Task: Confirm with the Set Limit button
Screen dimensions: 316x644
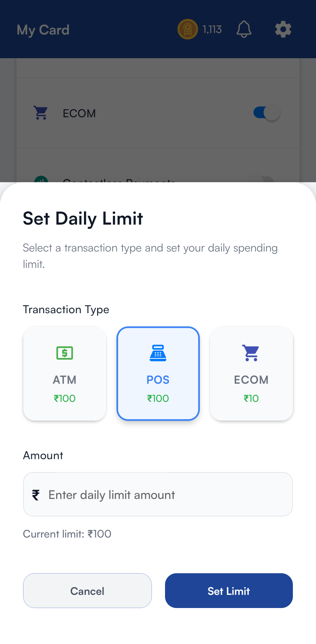Action: pos(229,591)
